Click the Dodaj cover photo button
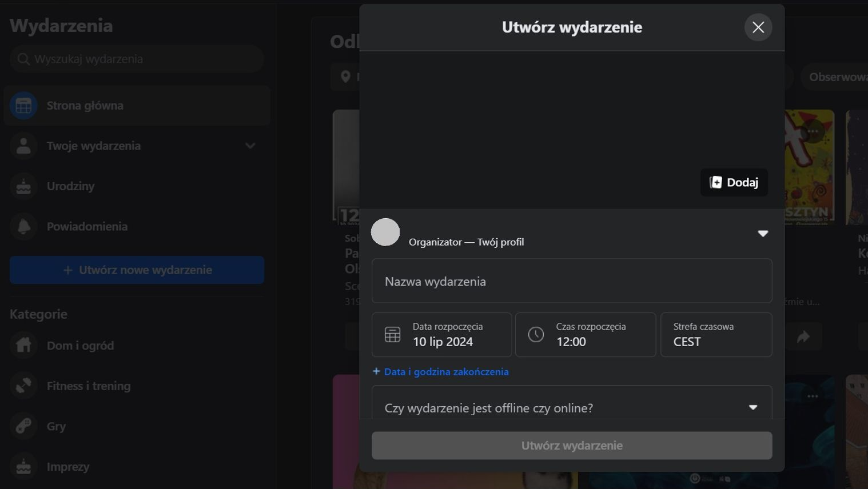This screenshot has height=489, width=868. pyautogui.click(x=734, y=182)
